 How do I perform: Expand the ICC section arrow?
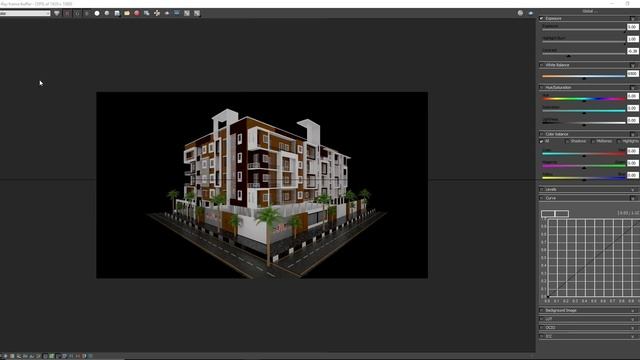coord(633,337)
